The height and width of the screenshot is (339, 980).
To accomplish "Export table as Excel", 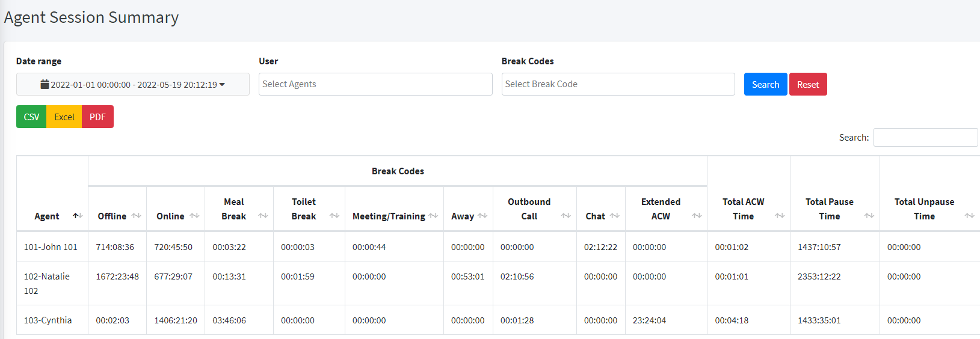I will point(64,117).
